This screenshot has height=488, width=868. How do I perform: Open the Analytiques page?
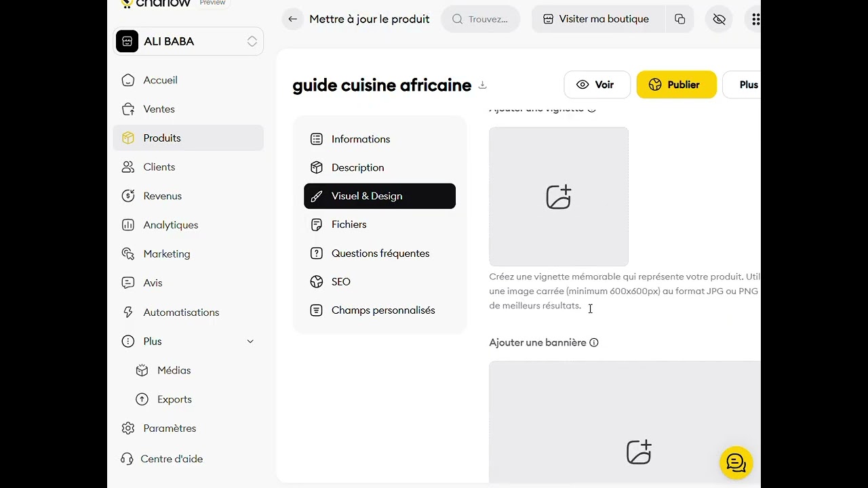point(189,225)
